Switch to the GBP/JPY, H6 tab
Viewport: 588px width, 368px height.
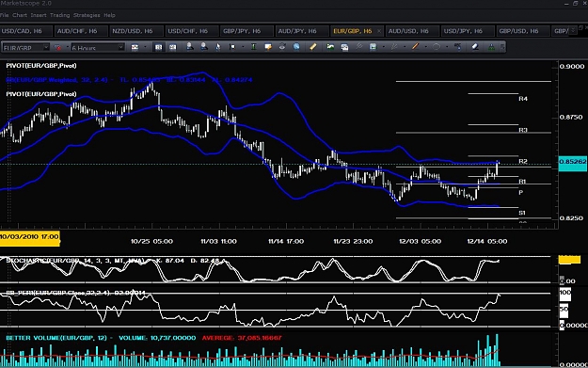tap(246, 31)
